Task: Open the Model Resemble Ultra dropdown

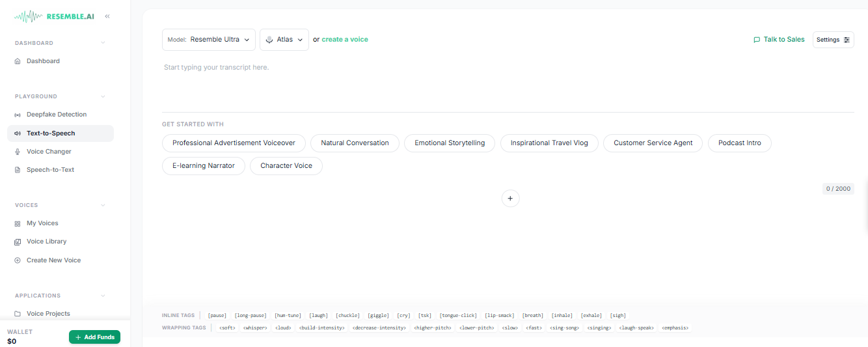Action: (x=209, y=40)
